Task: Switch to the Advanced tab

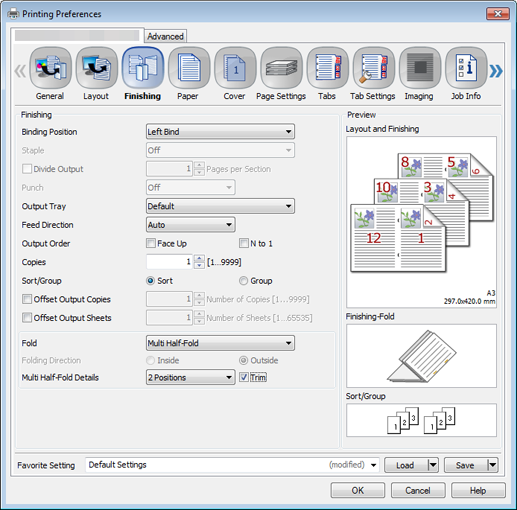Action: (165, 36)
